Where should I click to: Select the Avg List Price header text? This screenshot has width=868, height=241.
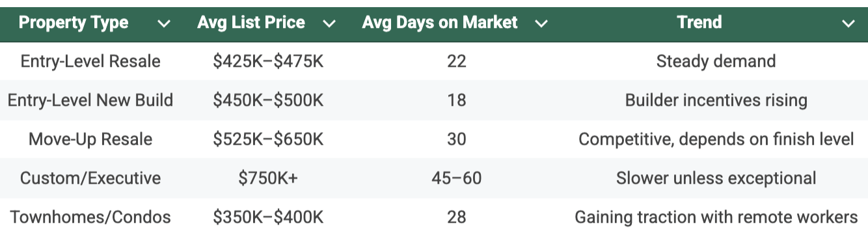click(x=251, y=23)
